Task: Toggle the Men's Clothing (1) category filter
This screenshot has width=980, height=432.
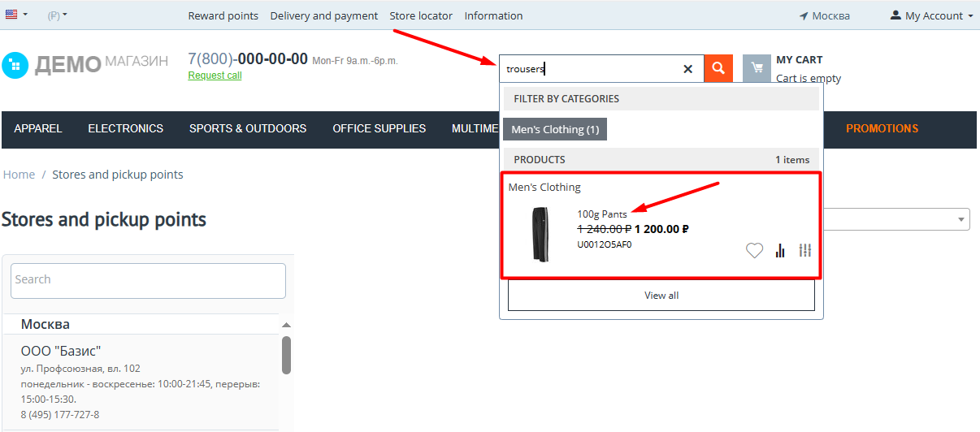Action: 554,129
